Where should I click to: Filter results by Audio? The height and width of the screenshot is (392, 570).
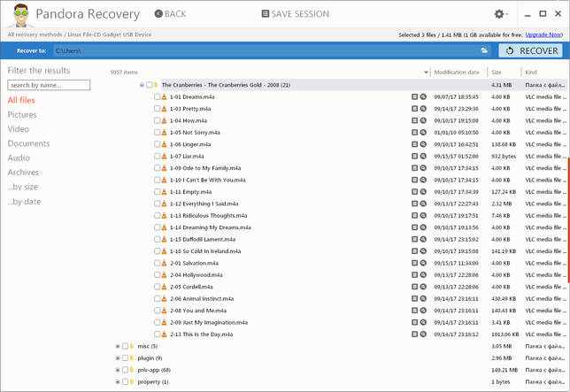point(19,158)
